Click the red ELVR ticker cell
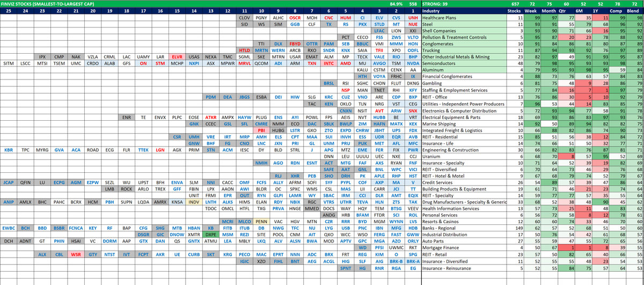Viewport: 644px width, 285px height. [177, 57]
